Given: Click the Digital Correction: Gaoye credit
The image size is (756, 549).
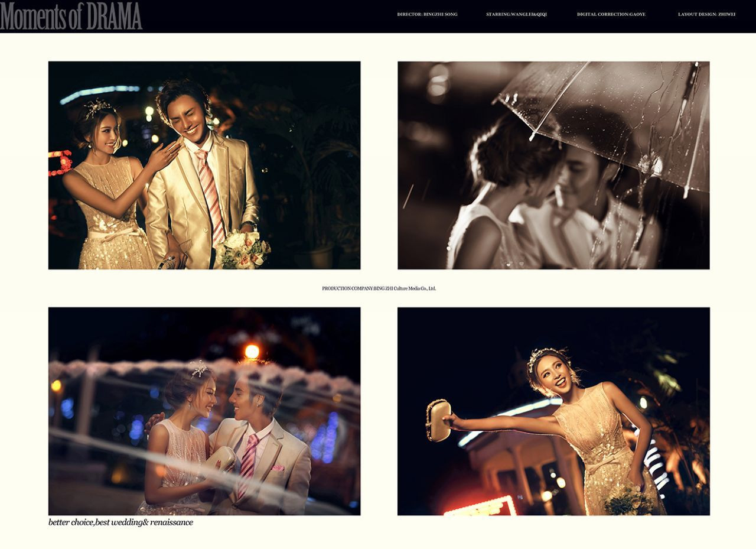Looking at the screenshot, I should 611,14.
